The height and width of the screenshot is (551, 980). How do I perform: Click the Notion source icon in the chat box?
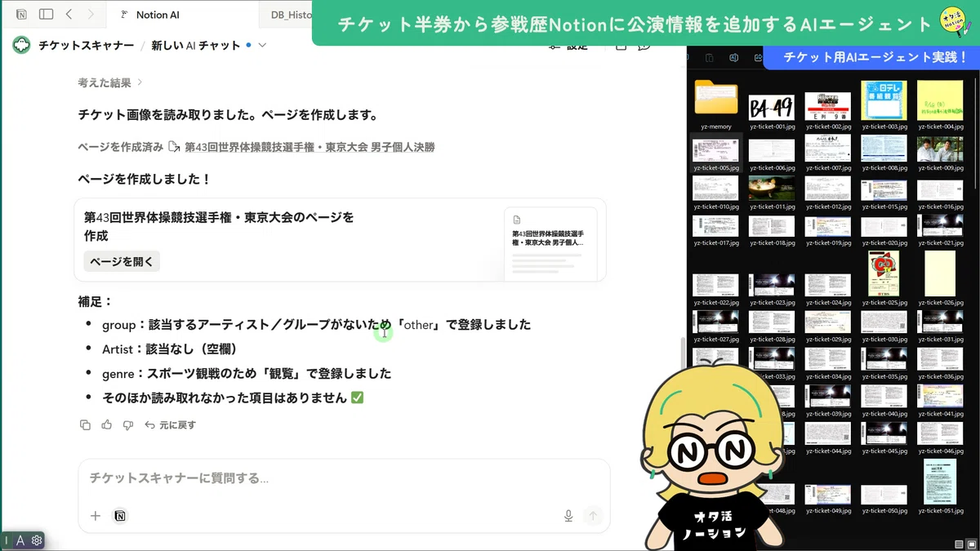(x=120, y=516)
